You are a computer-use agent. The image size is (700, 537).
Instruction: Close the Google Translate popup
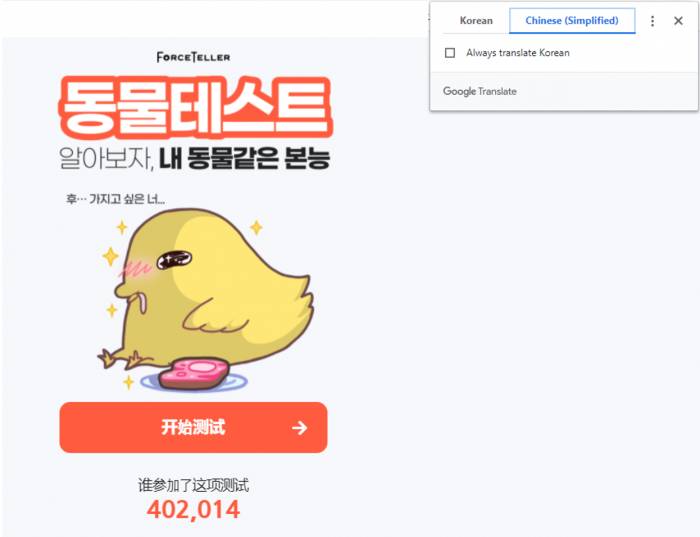pos(678,21)
